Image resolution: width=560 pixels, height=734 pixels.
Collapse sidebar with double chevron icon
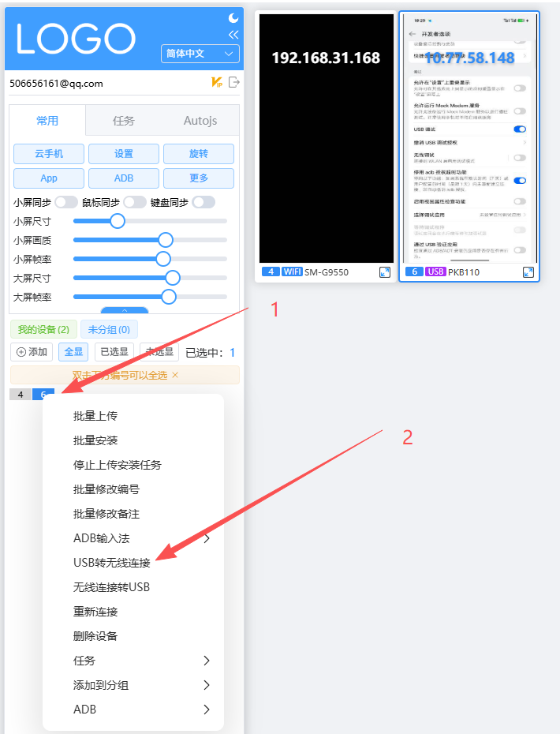pos(233,35)
